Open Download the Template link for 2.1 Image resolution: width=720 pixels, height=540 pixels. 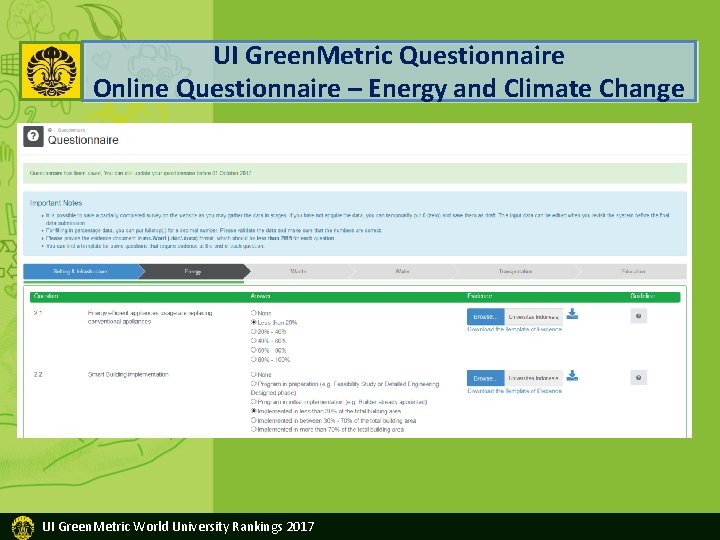(x=514, y=329)
